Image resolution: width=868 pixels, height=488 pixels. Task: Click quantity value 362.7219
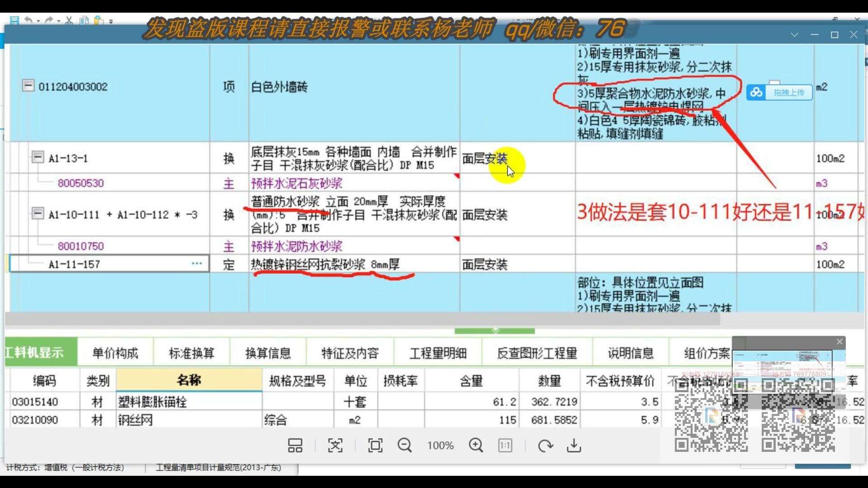pyautogui.click(x=554, y=402)
